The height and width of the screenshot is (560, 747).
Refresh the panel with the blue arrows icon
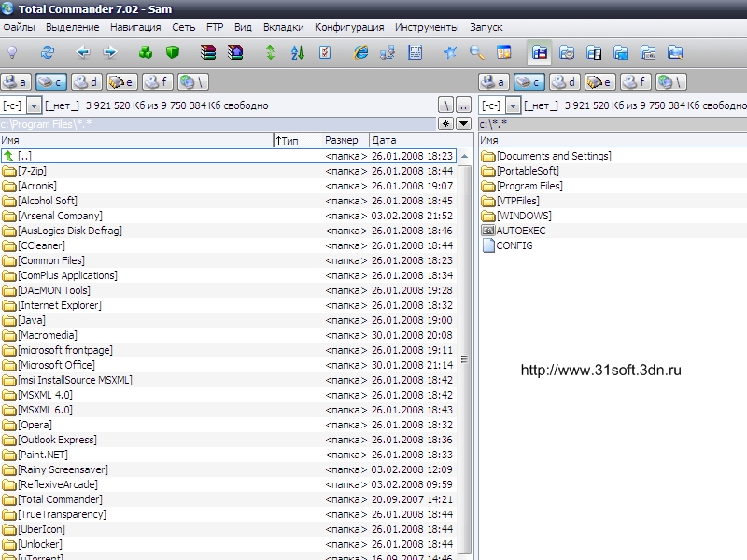click(48, 52)
